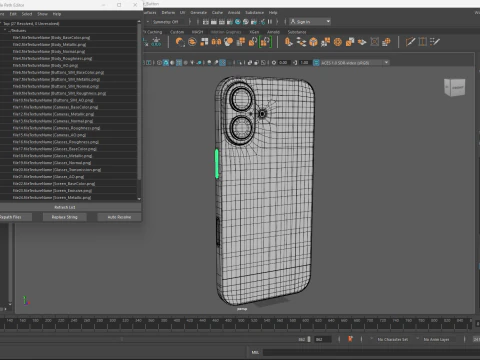Click the orange circle with dotted arc shelf icon
The width and height of the screenshot is (480, 360).
[180, 42]
